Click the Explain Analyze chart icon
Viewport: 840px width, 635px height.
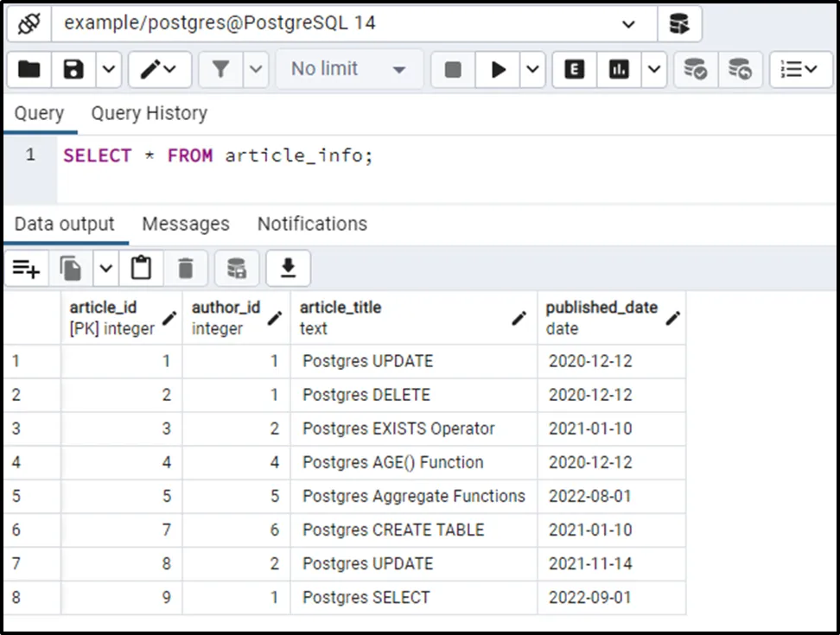[x=619, y=70]
